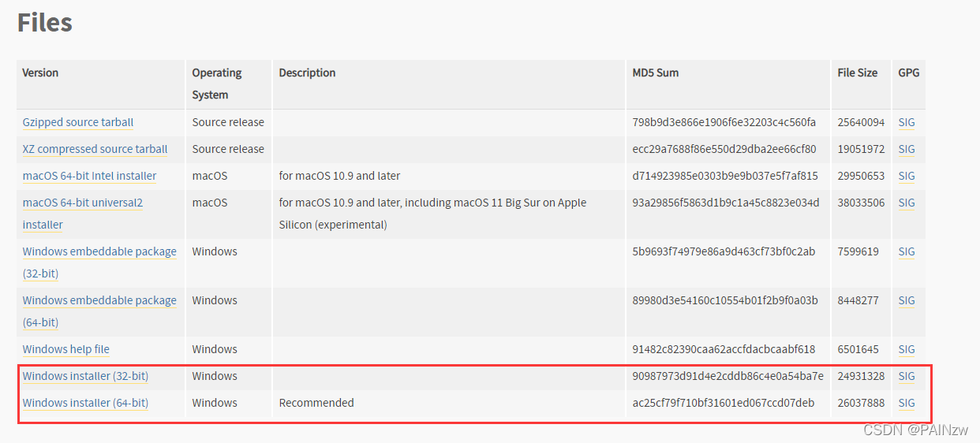This screenshot has height=443, width=980.
Task: Select MD5 sum ecc29a7688f86e550d29dba2ee66cf80
Action: (724, 149)
